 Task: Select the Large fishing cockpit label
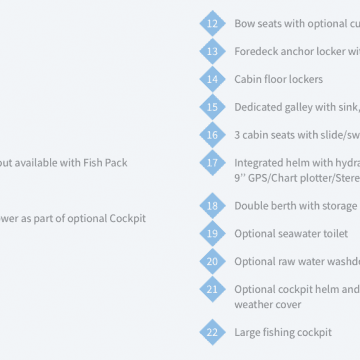point(283,333)
